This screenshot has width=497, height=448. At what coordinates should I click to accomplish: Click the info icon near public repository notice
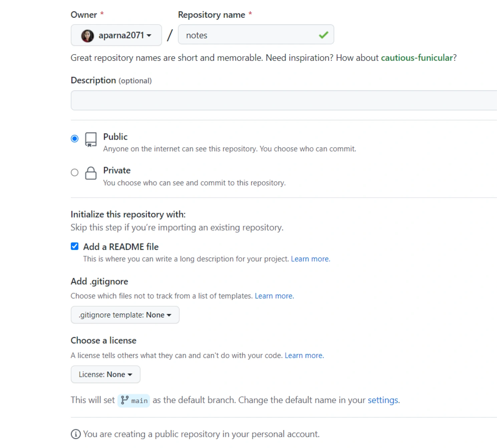coord(76,434)
